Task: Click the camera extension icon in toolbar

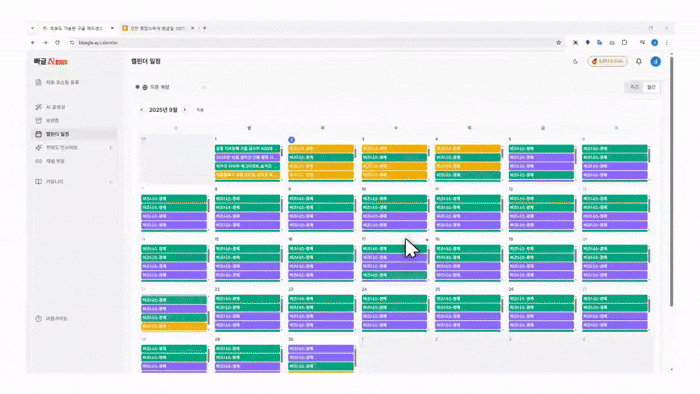Action: tap(612, 42)
